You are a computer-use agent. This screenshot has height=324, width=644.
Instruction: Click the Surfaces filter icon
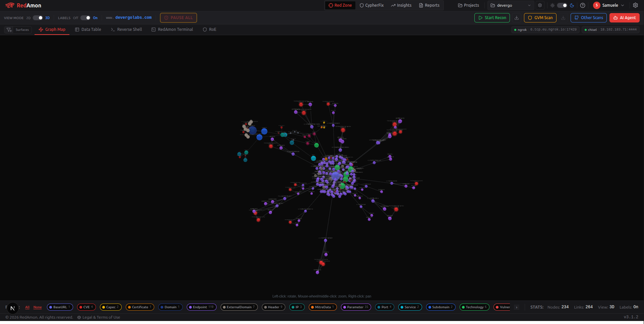[x=9, y=30]
